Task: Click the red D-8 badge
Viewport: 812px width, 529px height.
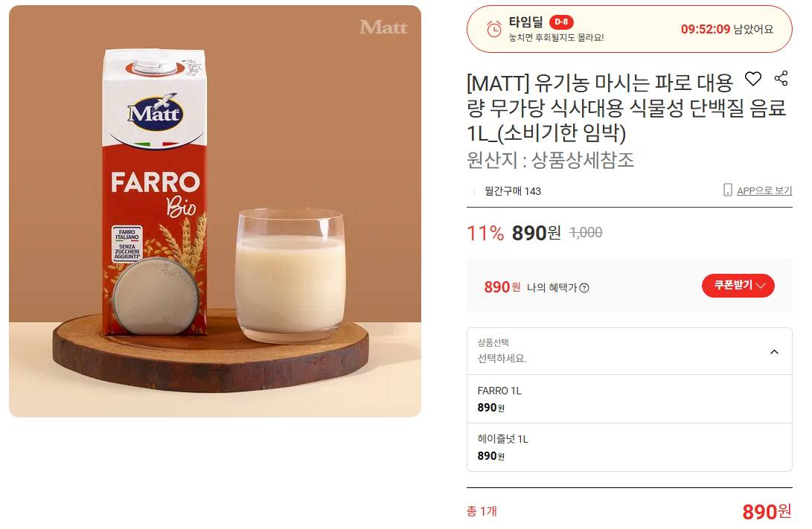Action: point(561,22)
